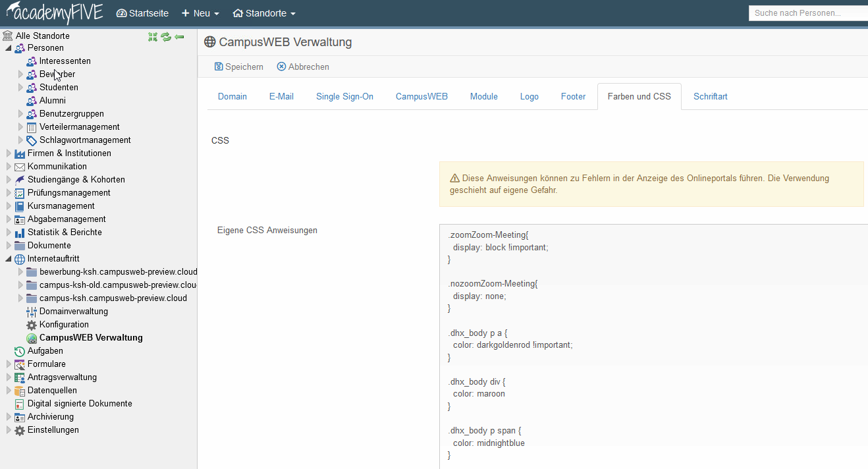This screenshot has height=469, width=868.
Task: Click the Speichern button
Action: [238, 67]
